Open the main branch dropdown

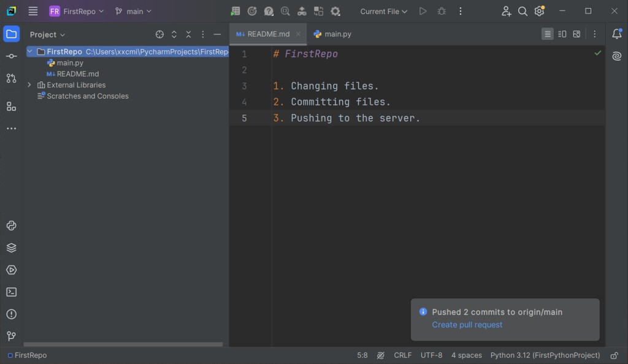point(133,11)
